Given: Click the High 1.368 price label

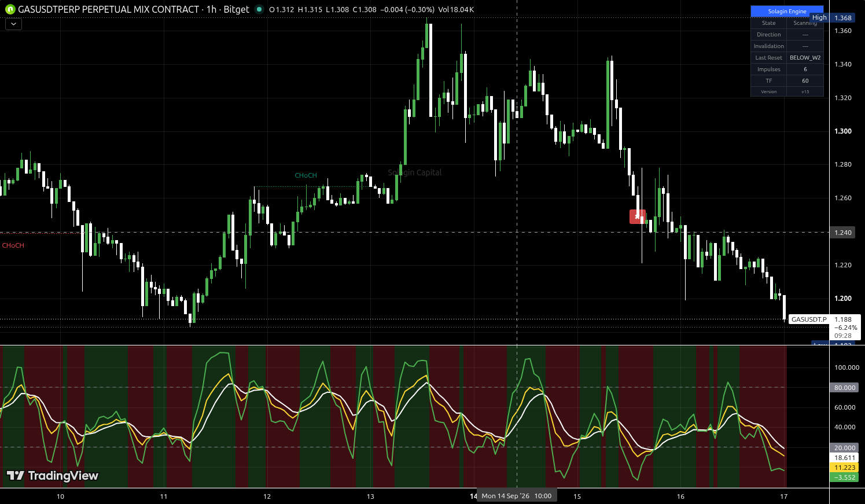Looking at the screenshot, I should click(831, 18).
